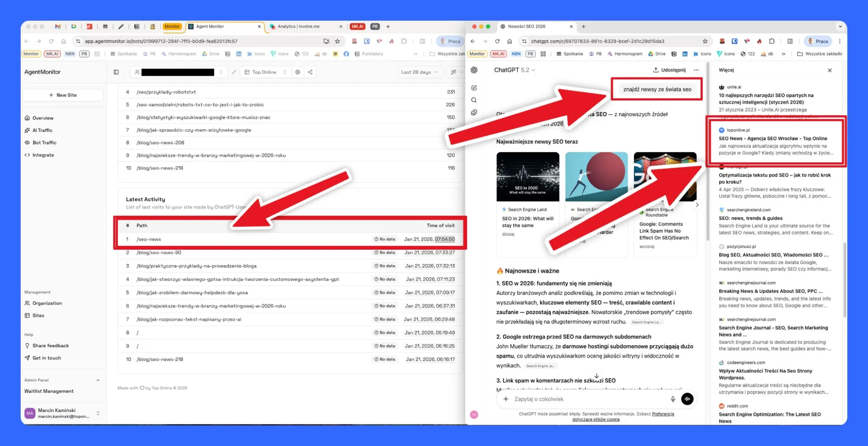
Task: Go home in the AgentMonitor browser window
Action: (64, 41)
